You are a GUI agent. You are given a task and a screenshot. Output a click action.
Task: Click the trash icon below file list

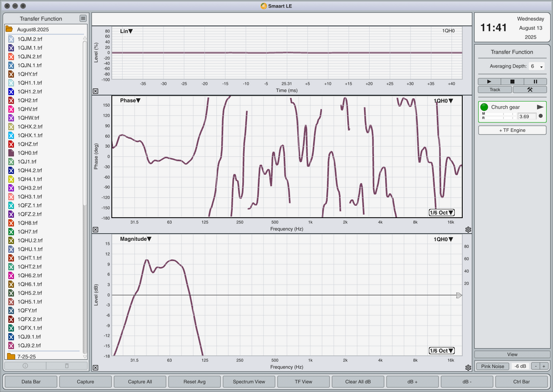pyautogui.click(x=67, y=366)
